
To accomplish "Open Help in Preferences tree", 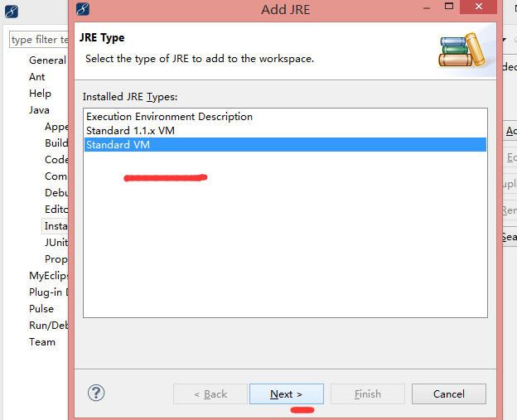I will pos(41,94).
